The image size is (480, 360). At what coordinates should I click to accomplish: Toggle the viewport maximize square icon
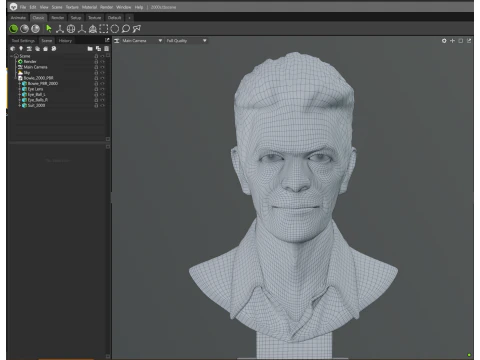pyautogui.click(x=461, y=41)
